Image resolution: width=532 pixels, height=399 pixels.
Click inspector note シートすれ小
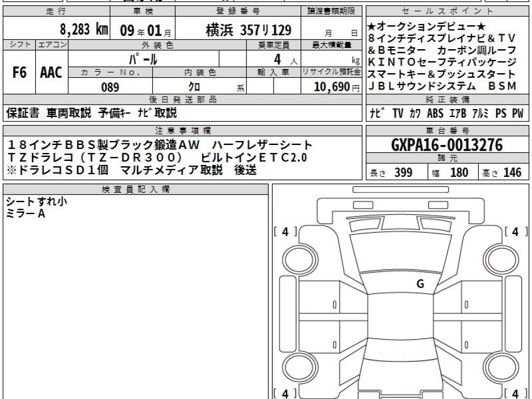click(x=37, y=202)
